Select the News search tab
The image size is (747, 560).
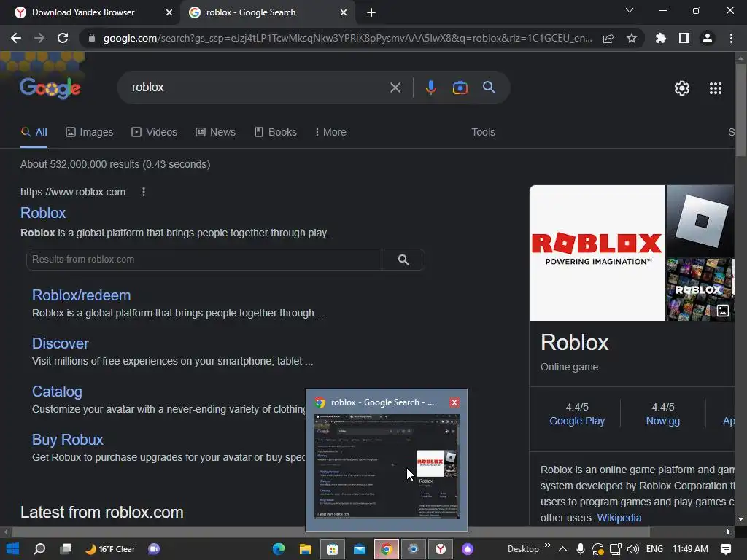pyautogui.click(x=215, y=132)
